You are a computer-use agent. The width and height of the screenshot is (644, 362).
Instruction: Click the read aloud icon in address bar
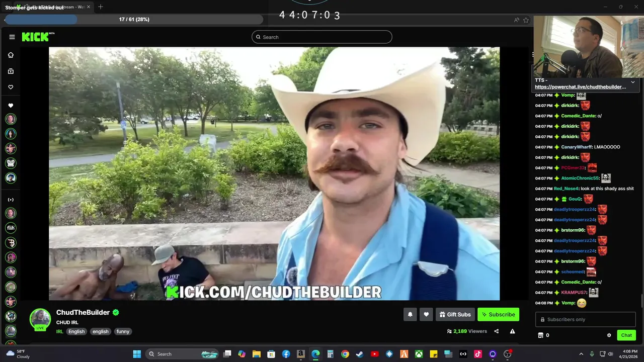click(516, 20)
